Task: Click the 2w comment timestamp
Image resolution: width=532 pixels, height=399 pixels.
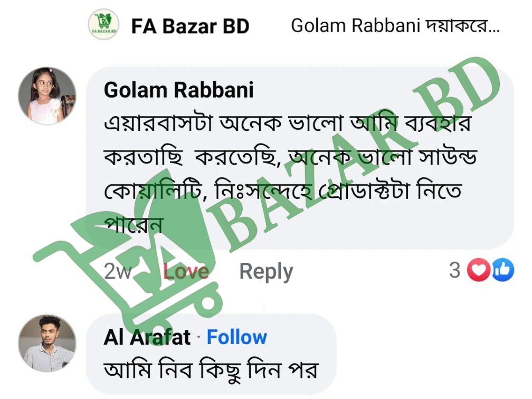Action: tap(117, 272)
